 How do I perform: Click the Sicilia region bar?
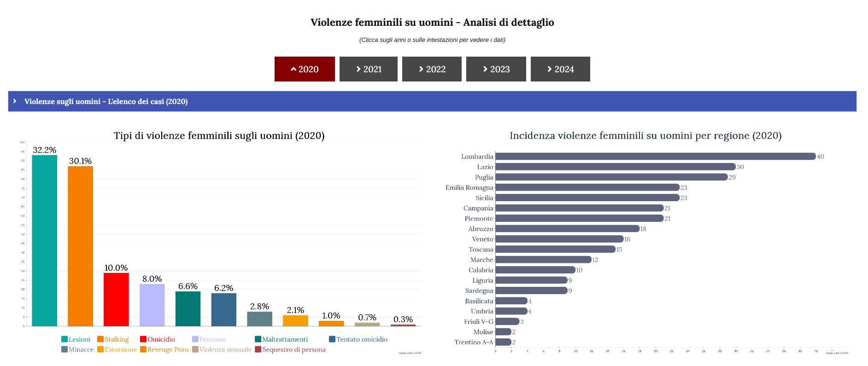588,198
